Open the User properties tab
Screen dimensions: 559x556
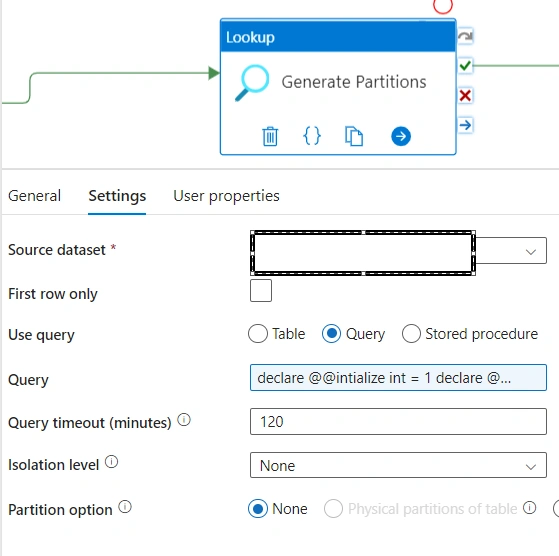point(226,196)
